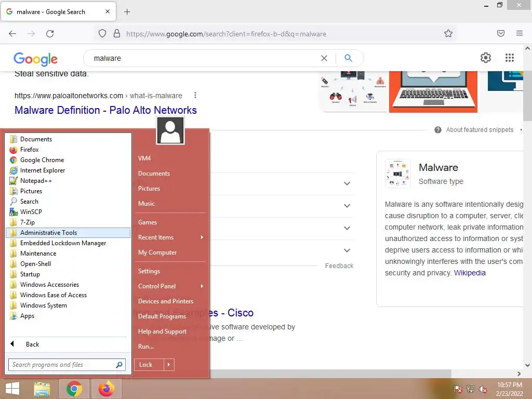Click the Feedback link under questions

pyautogui.click(x=339, y=266)
